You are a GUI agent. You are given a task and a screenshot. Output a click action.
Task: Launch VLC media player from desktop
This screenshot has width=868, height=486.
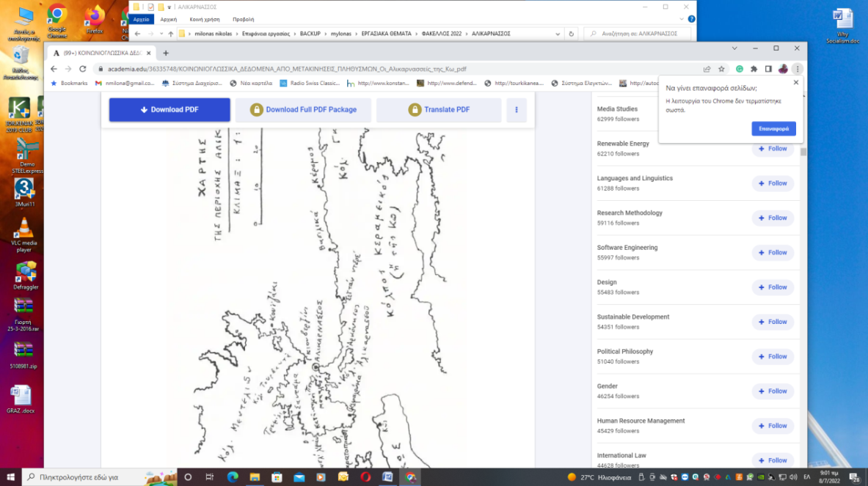23,231
